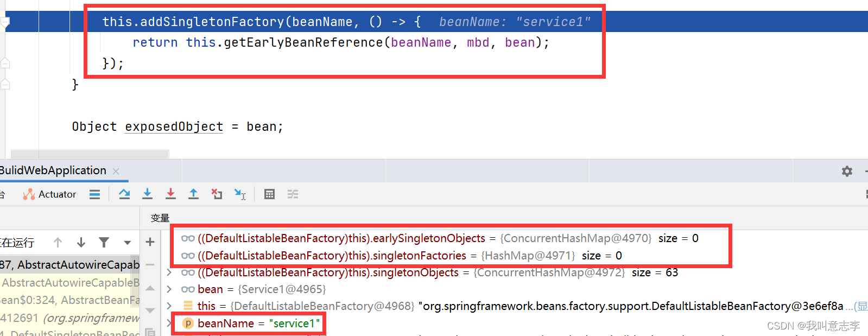Click the Step Into blue arrow icon
This screenshot has height=336, width=868.
point(147,194)
